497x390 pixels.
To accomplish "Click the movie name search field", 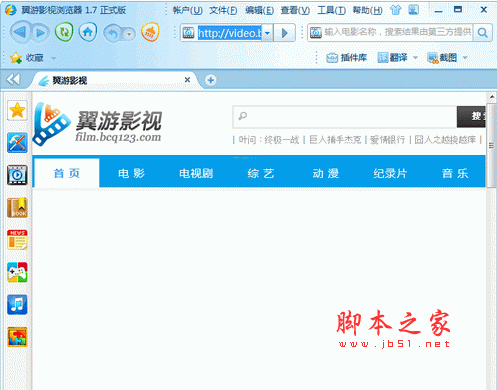I will [397, 32].
